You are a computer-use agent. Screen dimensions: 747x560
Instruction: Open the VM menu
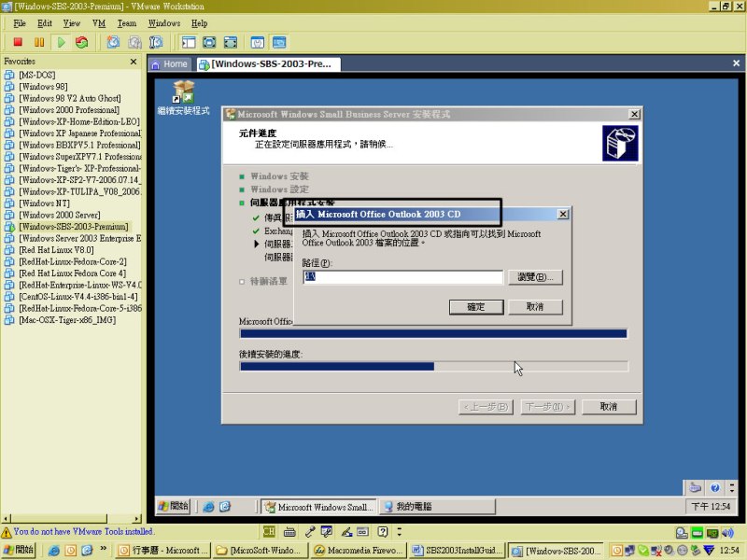tap(99, 22)
